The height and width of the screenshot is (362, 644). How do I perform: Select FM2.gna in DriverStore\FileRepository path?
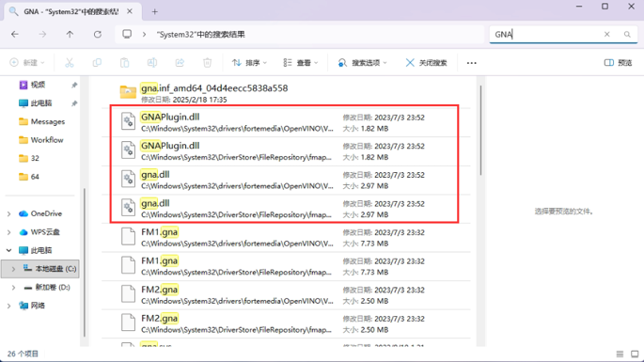286,323
